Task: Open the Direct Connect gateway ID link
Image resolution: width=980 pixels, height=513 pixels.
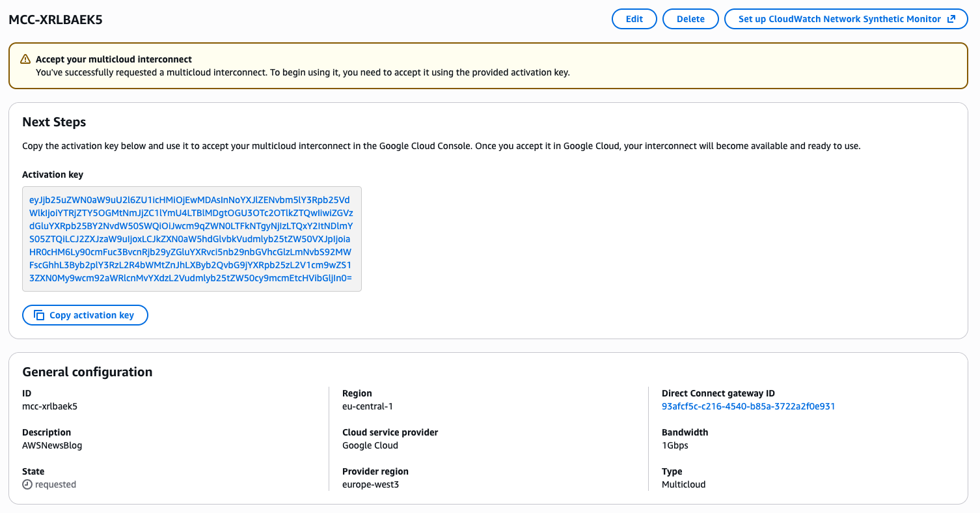Action: pyautogui.click(x=748, y=406)
